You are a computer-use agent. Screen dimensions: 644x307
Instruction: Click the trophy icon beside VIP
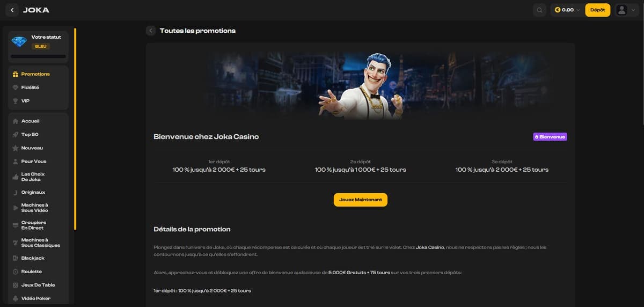pos(15,101)
